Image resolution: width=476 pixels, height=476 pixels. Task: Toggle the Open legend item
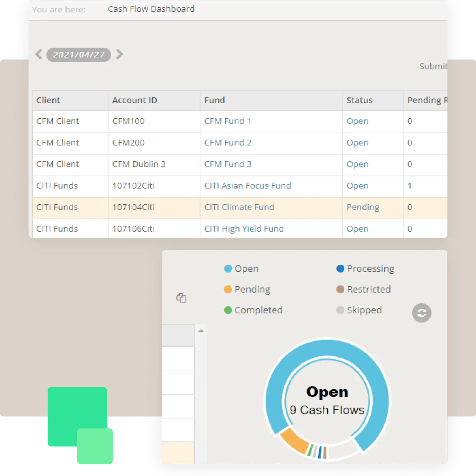click(241, 269)
